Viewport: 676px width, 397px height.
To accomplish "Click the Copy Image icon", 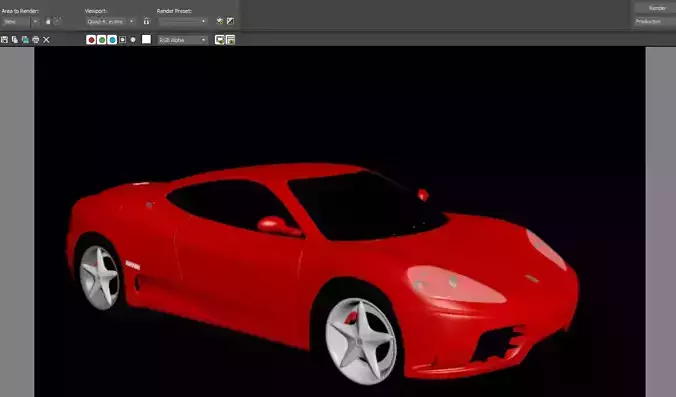I will [15, 40].
